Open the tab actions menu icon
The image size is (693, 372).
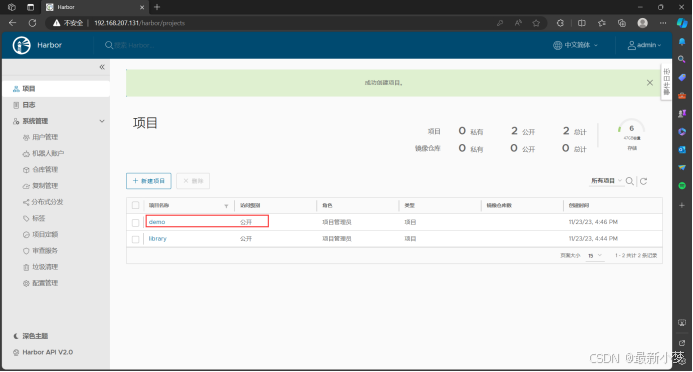pyautogui.click(x=30, y=7)
